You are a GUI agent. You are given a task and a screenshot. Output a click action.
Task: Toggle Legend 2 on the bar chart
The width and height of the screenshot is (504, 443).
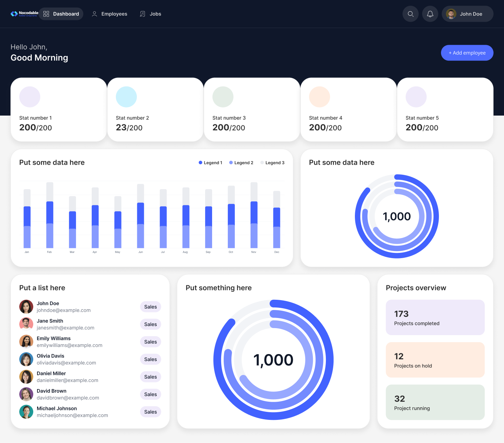(241, 162)
